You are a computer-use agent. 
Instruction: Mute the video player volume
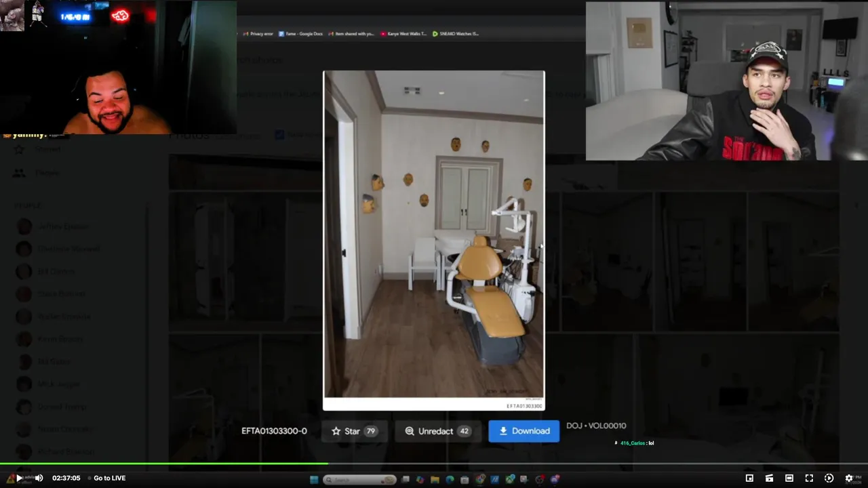(39, 478)
